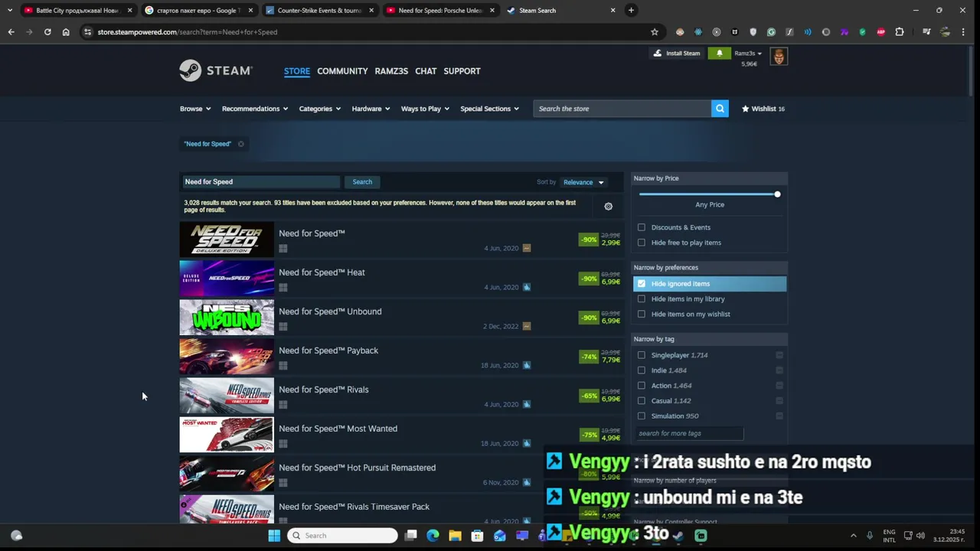Open Task View on taskbar
The height and width of the screenshot is (551, 980).
(411, 536)
